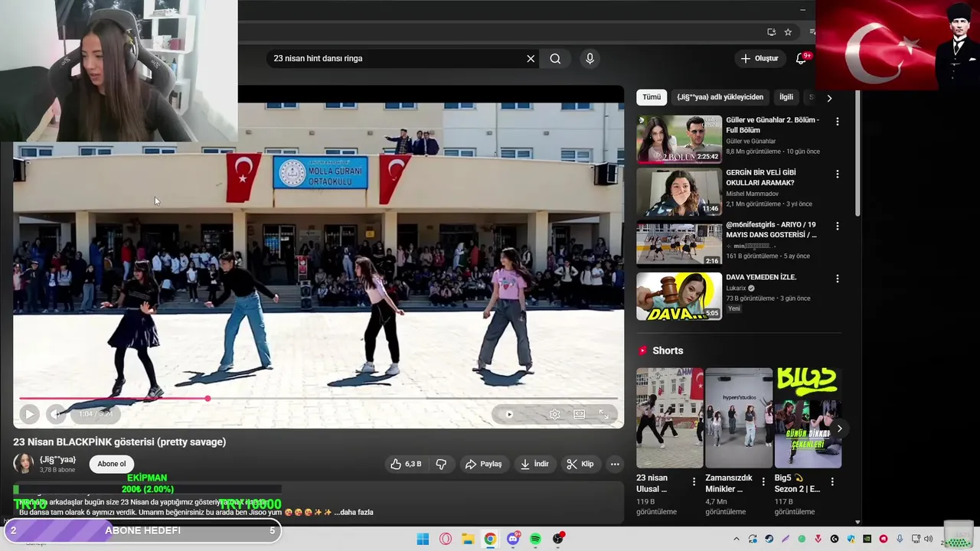This screenshot has width=980, height=551.
Task: Open the install app icon in address bar
Action: point(771,32)
